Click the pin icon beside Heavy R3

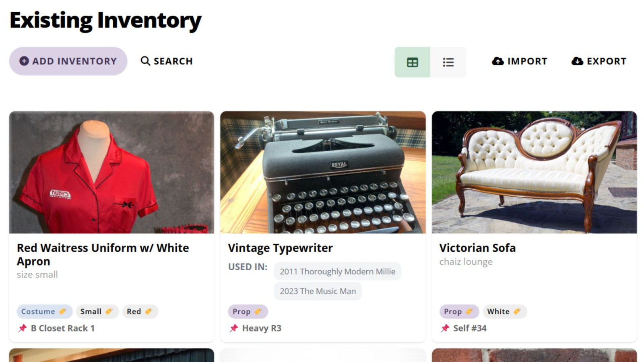tap(234, 328)
